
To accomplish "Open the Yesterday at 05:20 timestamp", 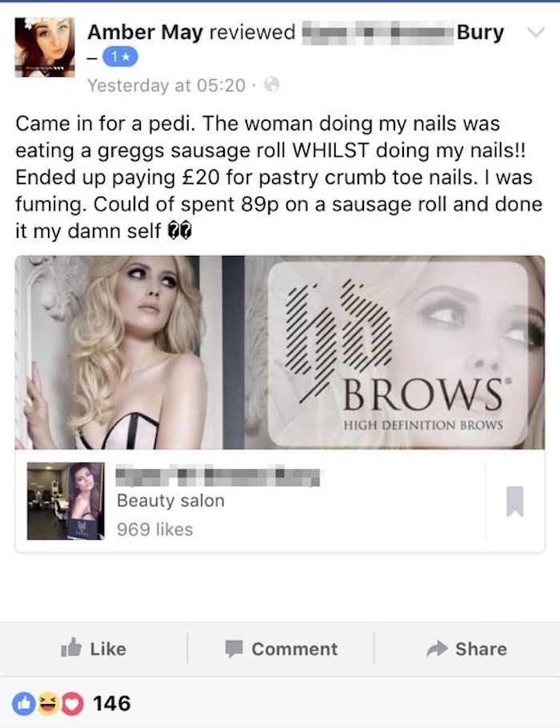I will [166, 86].
